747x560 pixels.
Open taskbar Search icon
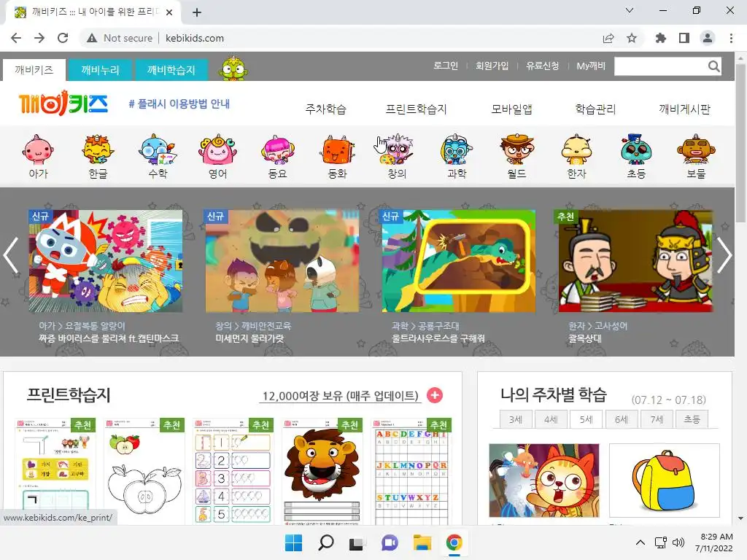[x=326, y=542]
